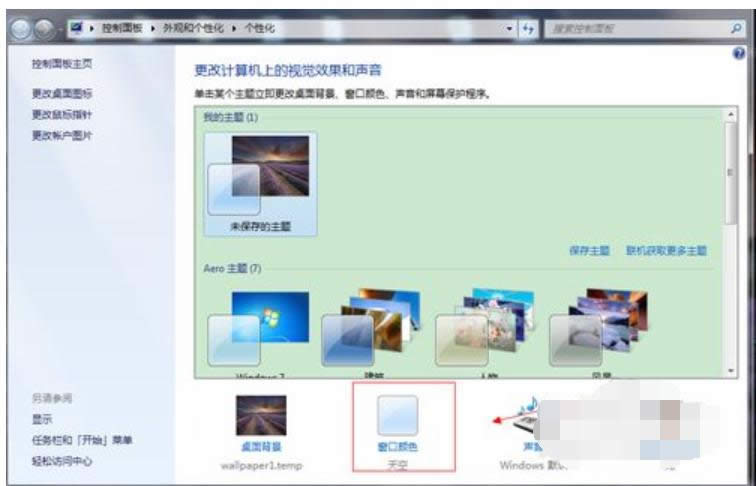Open 更改鼠标指针 in left sidebar
Viewport: 756px width, 486px height.
click(x=62, y=114)
